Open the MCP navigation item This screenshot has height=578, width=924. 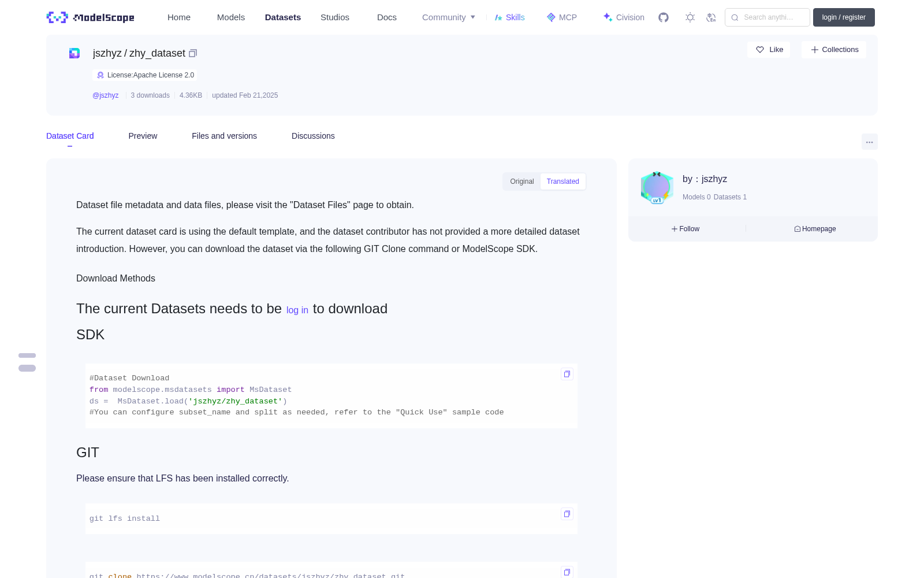pyautogui.click(x=561, y=17)
